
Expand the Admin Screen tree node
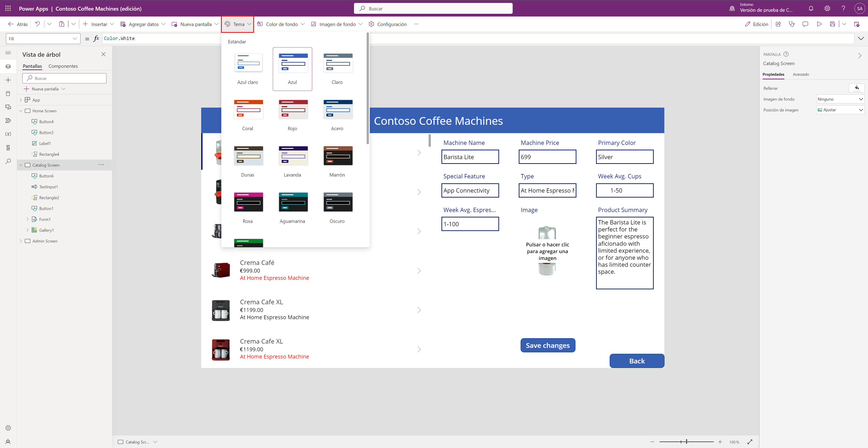point(21,241)
